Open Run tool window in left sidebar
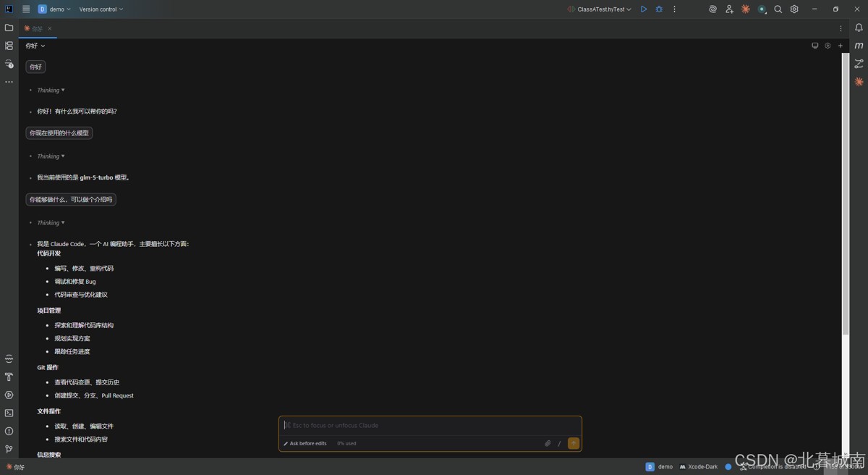 tap(9, 395)
